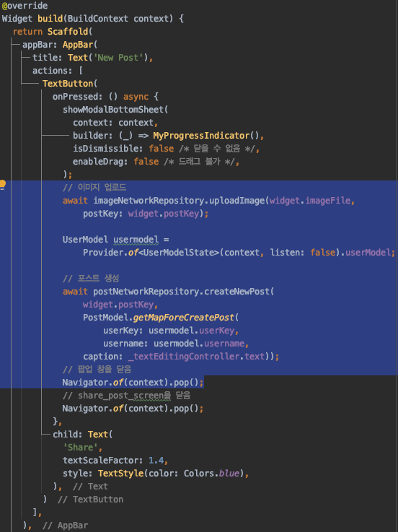Click the async keyword

136,97
